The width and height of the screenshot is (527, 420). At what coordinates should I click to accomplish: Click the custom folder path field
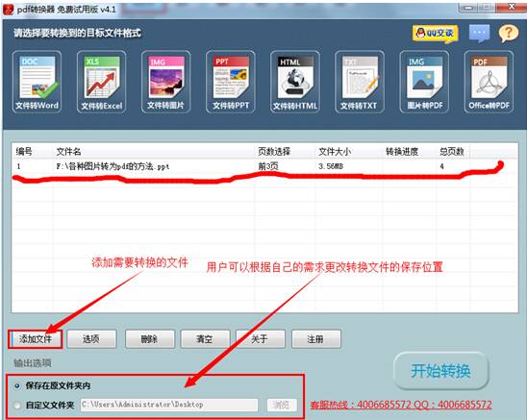169,405
